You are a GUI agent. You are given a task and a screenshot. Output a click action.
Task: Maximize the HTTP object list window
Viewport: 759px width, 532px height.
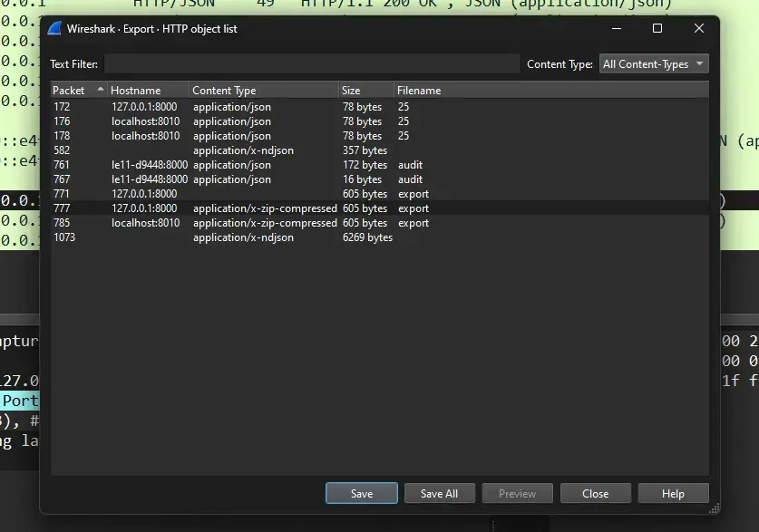657,28
